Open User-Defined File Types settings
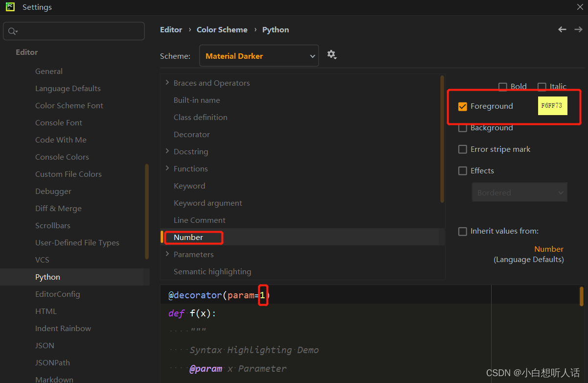 pyautogui.click(x=77, y=242)
